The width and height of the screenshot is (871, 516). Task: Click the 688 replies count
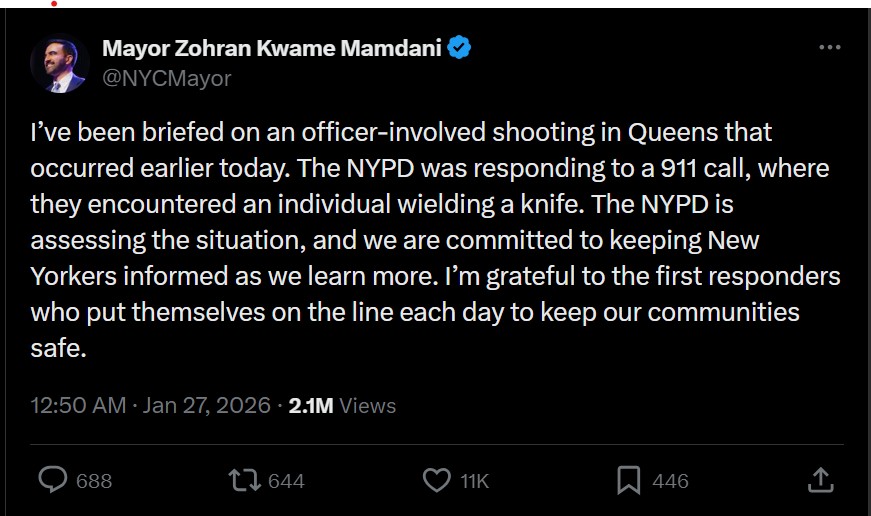(94, 481)
